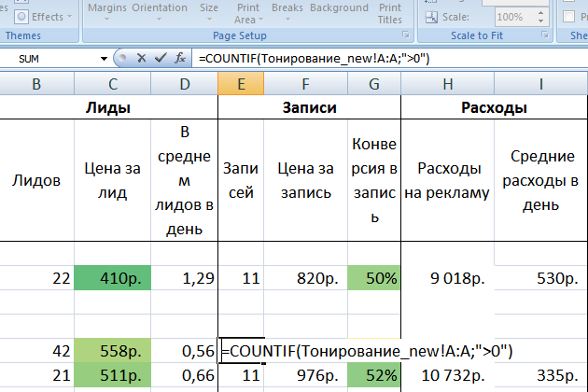Screen dimensions: 588x392
Task: Select the column E header
Action: coord(241,84)
